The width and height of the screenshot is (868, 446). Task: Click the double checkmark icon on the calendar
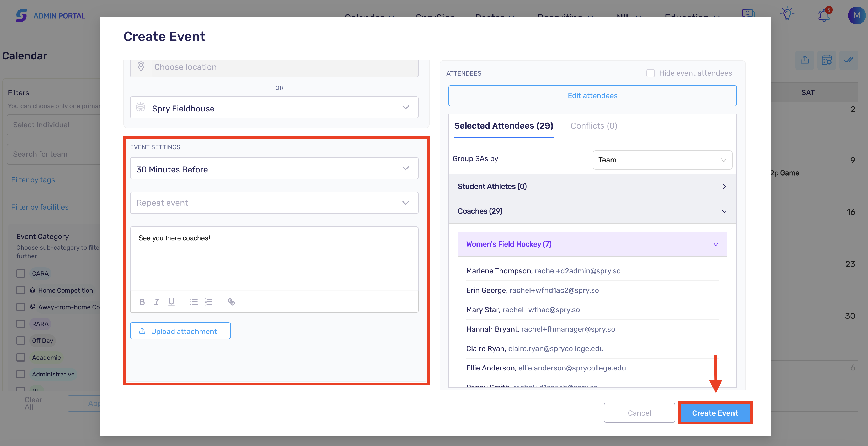point(848,60)
